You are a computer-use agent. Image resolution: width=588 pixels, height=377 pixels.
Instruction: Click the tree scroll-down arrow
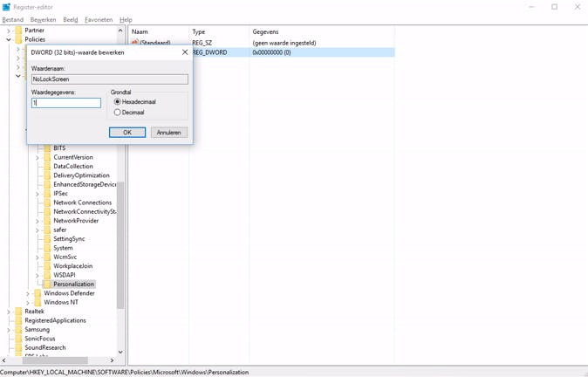120,352
